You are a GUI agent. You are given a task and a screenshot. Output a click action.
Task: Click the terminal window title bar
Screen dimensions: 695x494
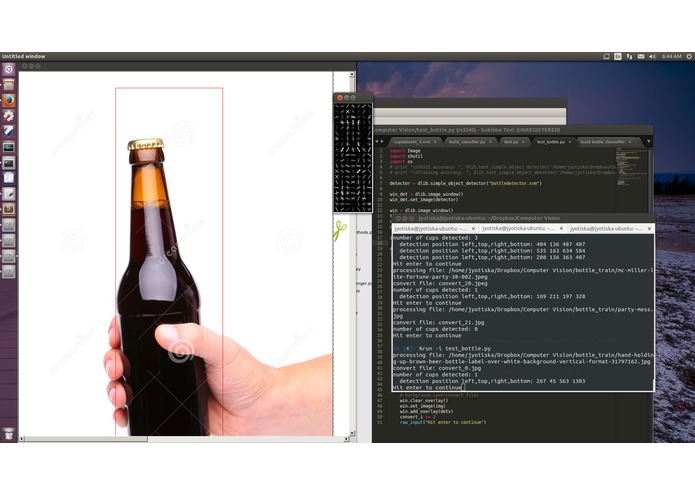pyautogui.click(x=523, y=218)
